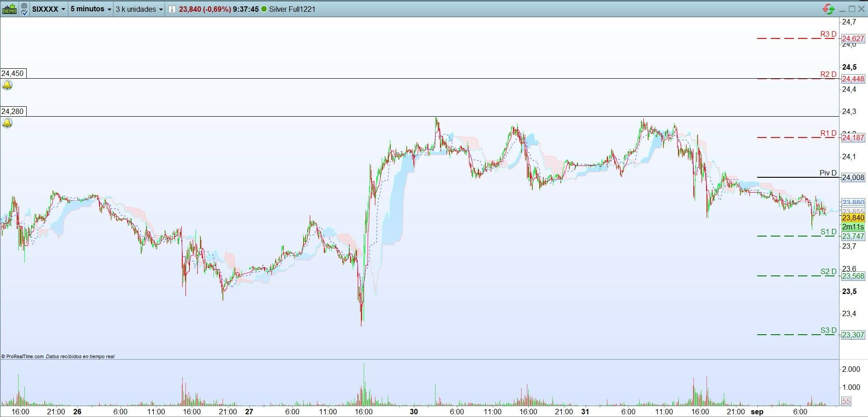Click the bell alert icon under 24,450

[x=7, y=85]
